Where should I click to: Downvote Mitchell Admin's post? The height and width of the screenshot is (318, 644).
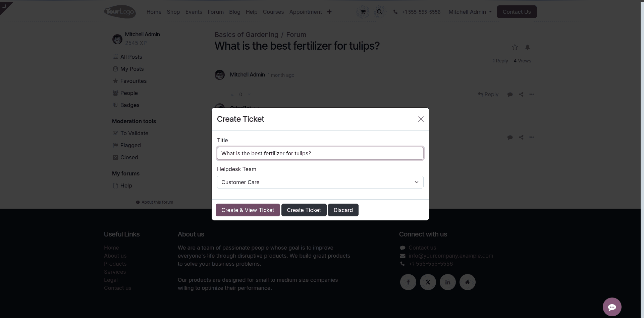point(249,95)
